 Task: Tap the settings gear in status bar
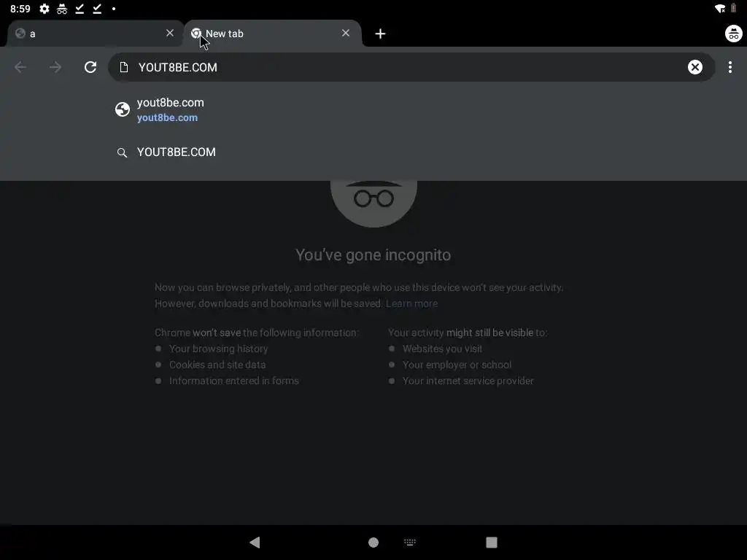coord(44,9)
